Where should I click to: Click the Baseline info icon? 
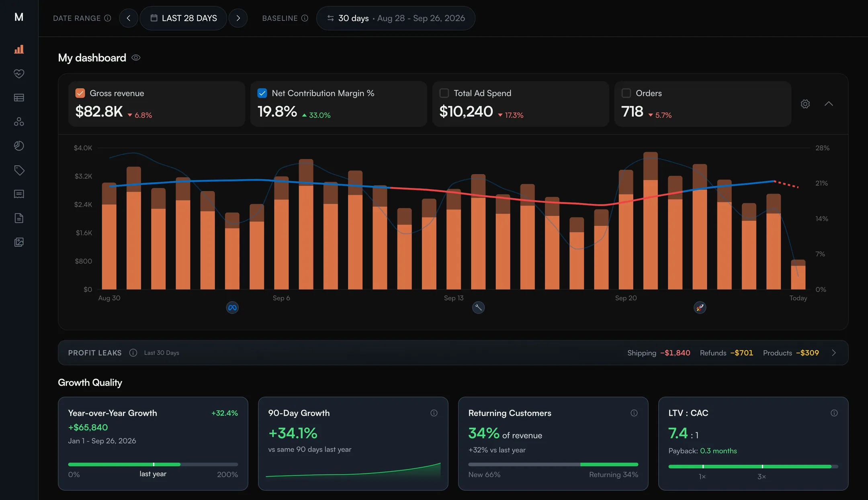pos(305,18)
